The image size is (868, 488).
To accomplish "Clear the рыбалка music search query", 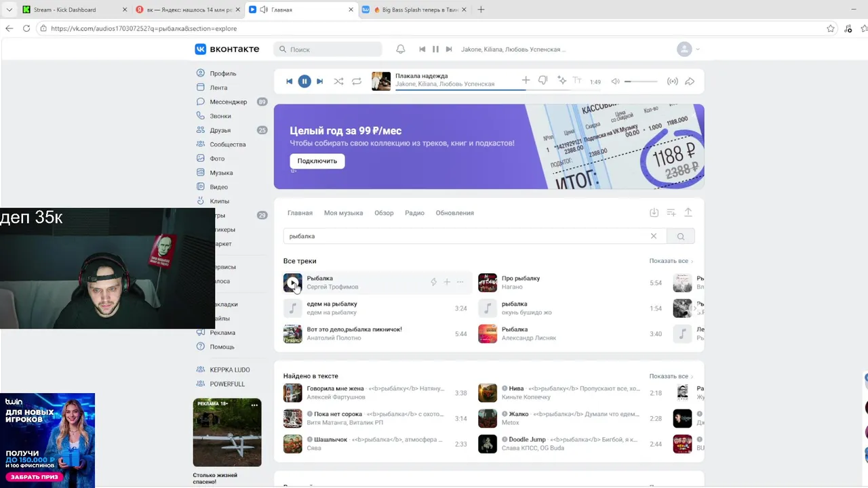I will [654, 236].
